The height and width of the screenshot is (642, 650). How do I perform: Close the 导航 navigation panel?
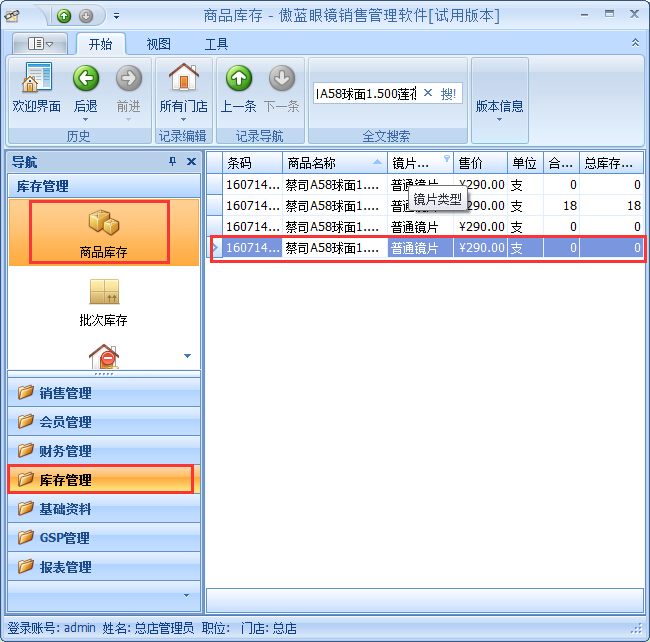[x=191, y=162]
